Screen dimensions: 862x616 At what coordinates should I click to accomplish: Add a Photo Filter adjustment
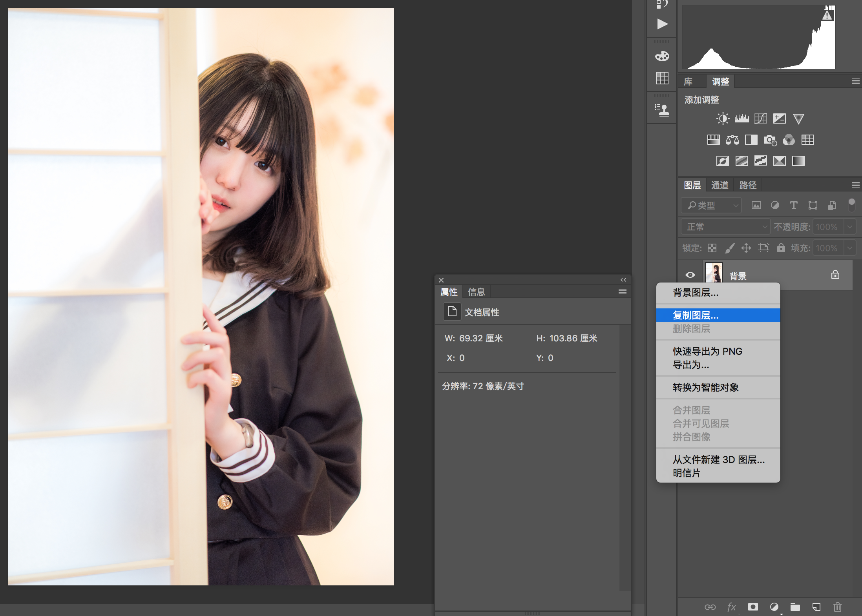770,140
